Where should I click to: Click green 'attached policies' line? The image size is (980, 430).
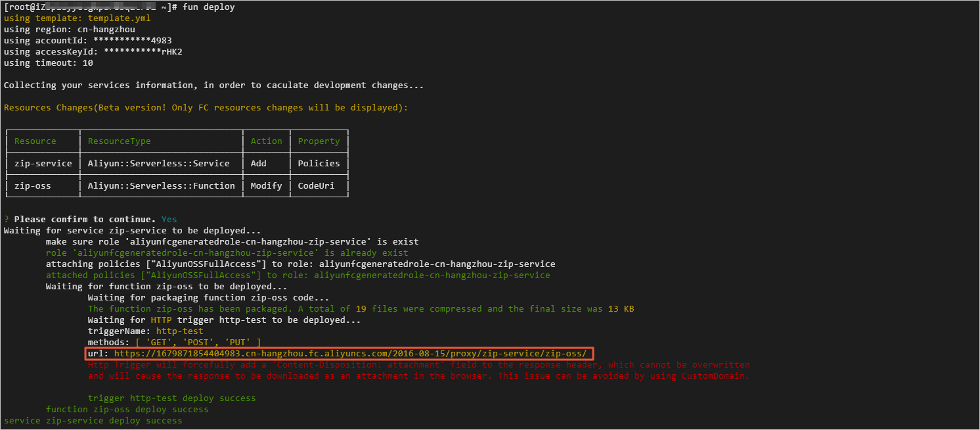tap(298, 275)
